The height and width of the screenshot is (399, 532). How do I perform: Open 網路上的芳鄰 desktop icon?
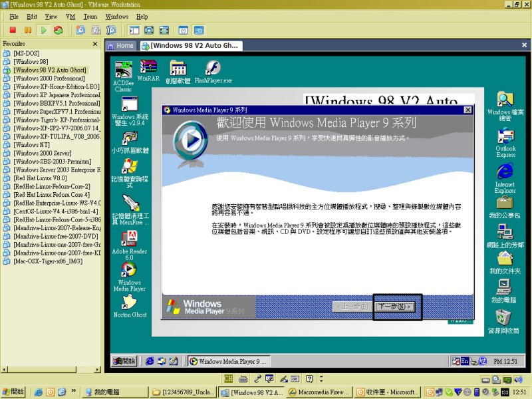[x=505, y=237]
